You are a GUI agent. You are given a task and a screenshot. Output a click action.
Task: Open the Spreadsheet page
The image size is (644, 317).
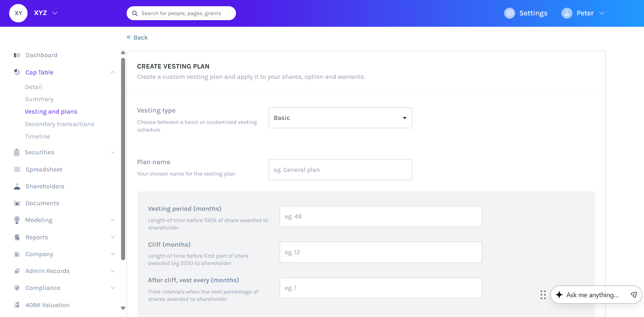coord(44,170)
